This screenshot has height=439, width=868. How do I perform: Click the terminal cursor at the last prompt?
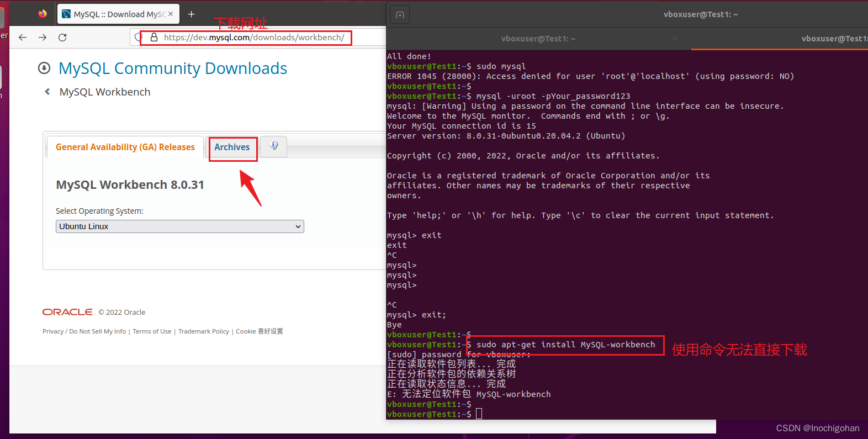[x=479, y=414]
